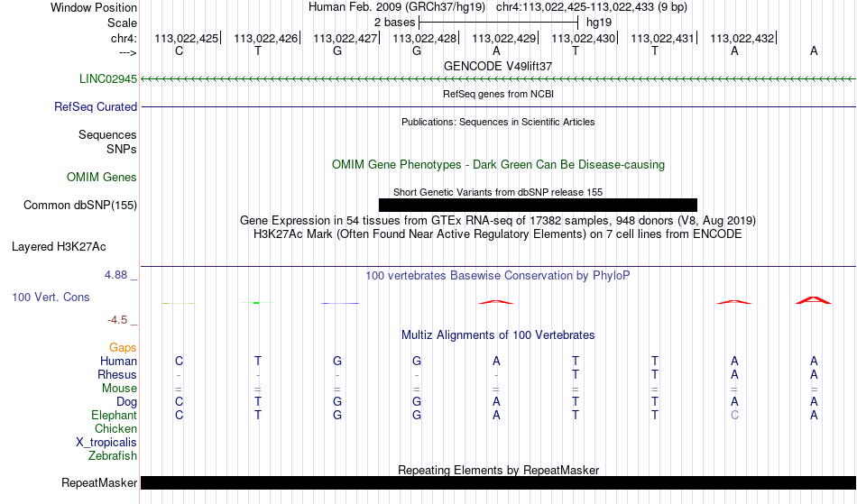
Task: Click the green PhyloP mark under T
Action: click(x=256, y=303)
